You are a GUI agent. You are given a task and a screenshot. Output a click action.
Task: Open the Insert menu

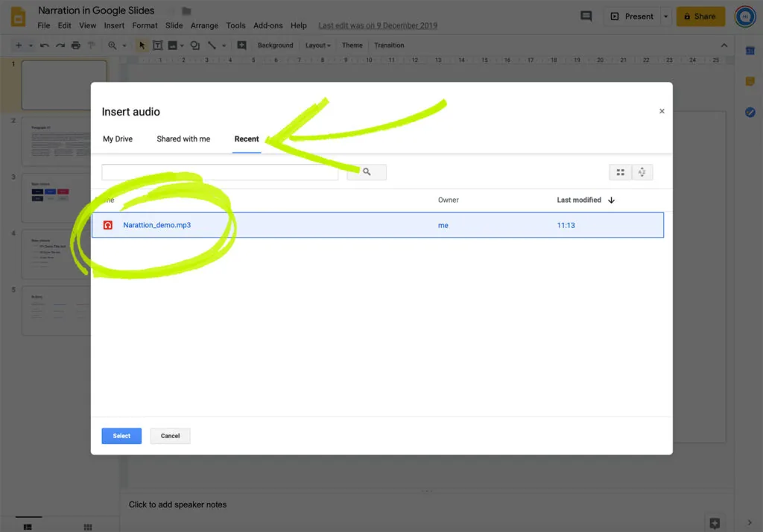tap(114, 26)
